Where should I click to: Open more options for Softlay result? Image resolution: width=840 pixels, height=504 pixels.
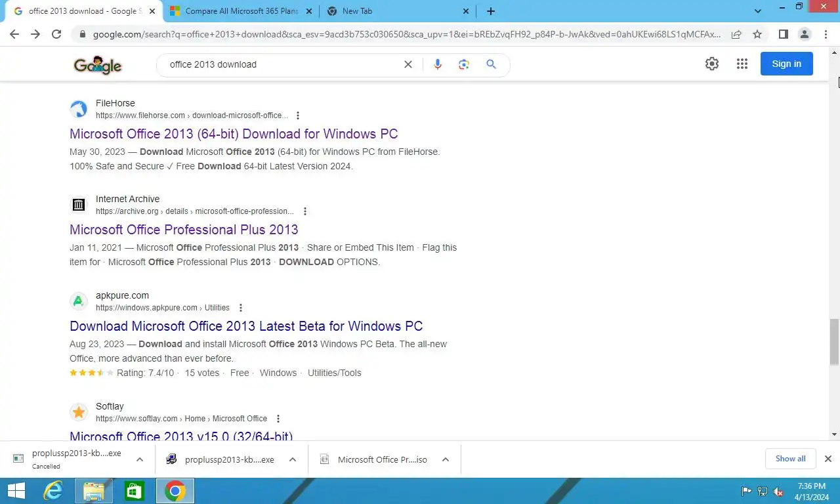coord(278,419)
